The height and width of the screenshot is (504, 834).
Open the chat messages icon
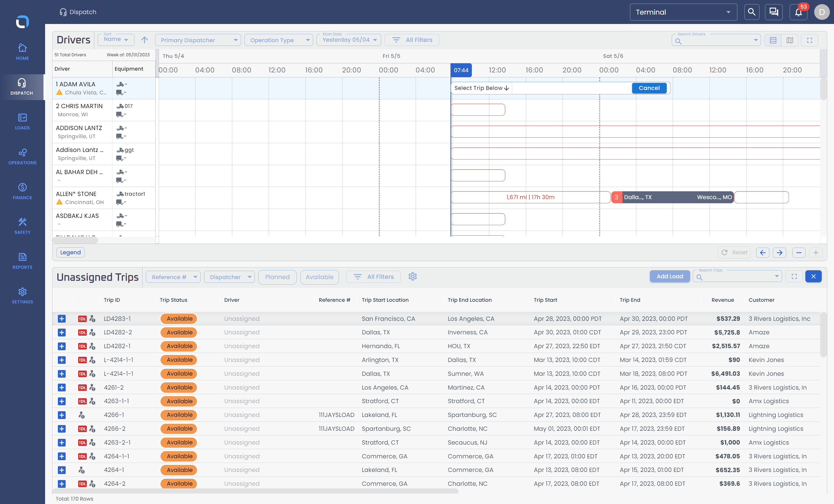click(773, 13)
